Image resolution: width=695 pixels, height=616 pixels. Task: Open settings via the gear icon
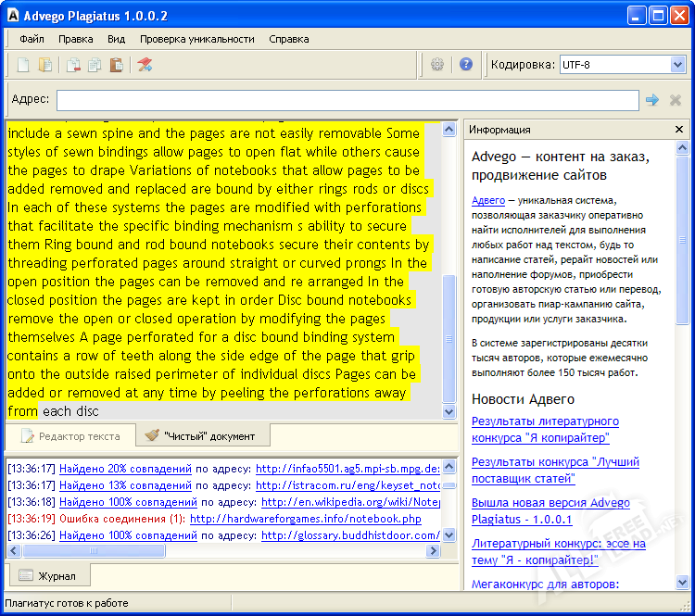tap(437, 65)
